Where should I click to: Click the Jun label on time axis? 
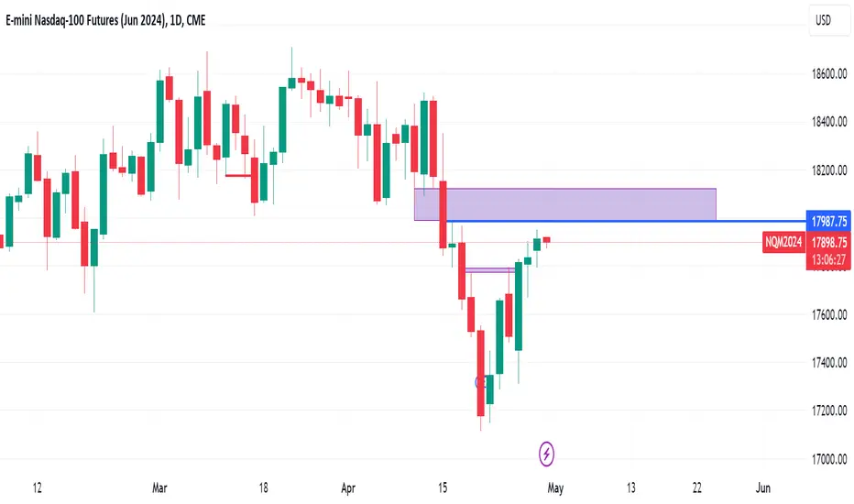pyautogui.click(x=763, y=488)
